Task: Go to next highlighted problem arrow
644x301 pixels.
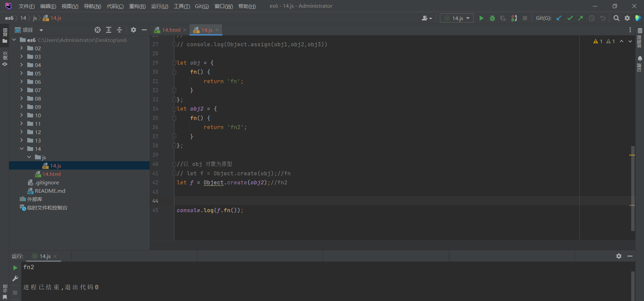Action: point(630,41)
